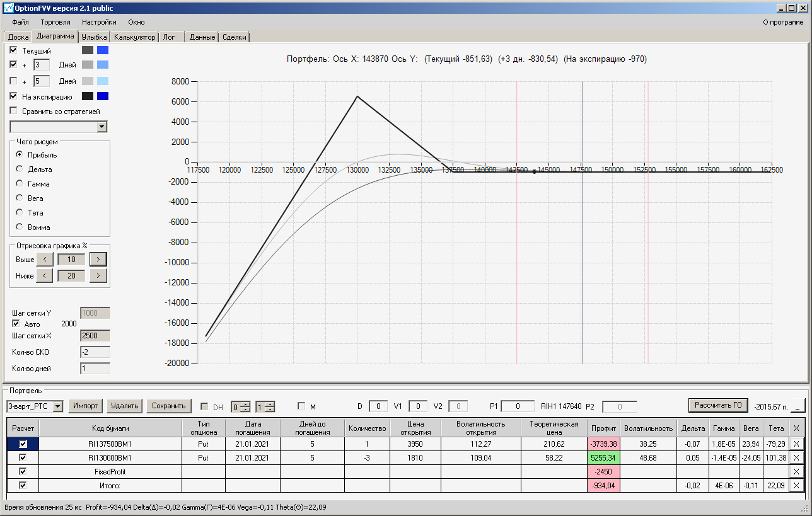This screenshot has height=516, width=812.
Task: Click the Кол-во дней field
Action: (x=95, y=368)
